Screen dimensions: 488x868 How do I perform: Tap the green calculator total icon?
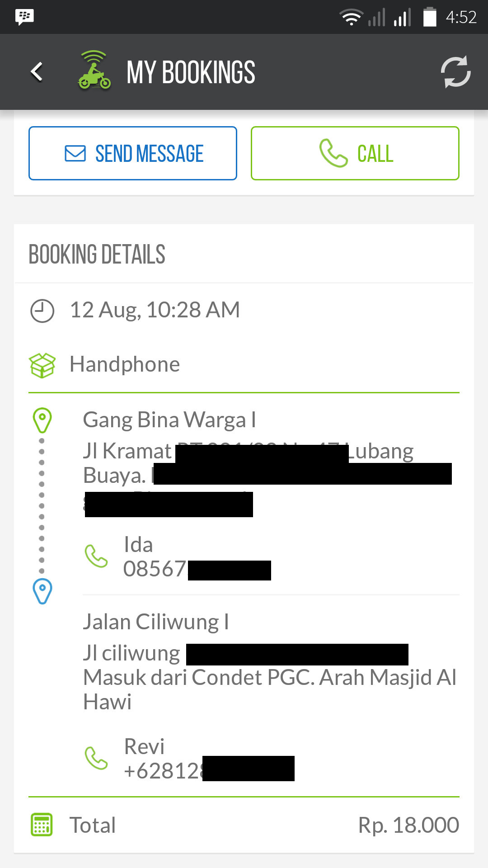tap(42, 825)
